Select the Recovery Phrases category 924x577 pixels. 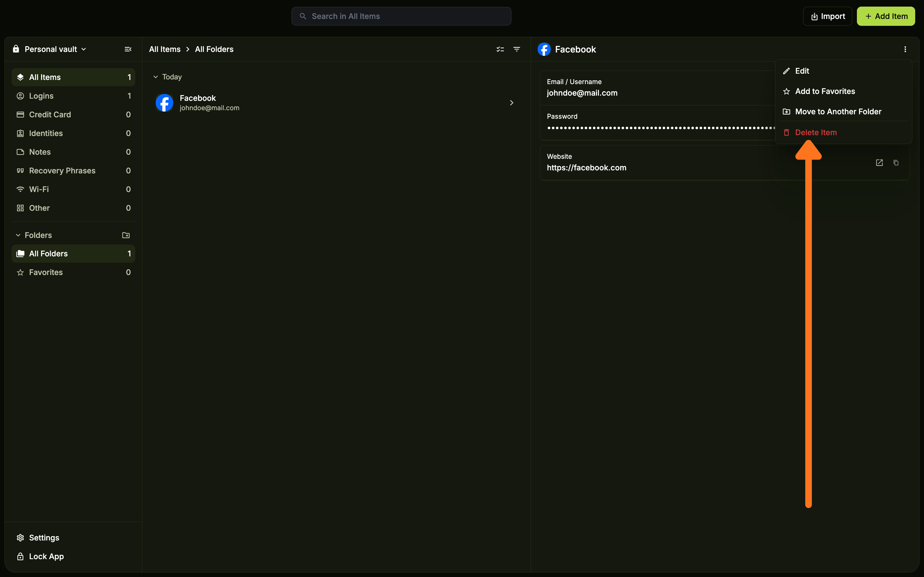62,171
